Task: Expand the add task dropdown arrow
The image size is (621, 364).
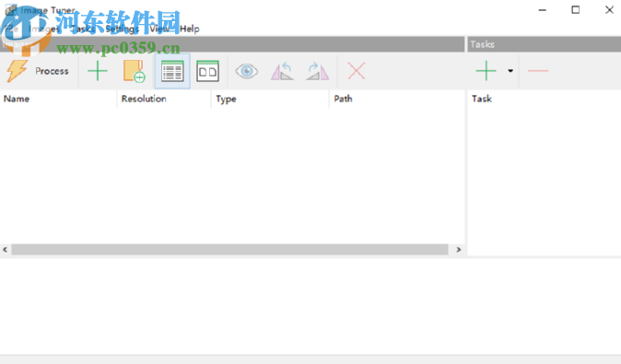Action: coord(510,71)
